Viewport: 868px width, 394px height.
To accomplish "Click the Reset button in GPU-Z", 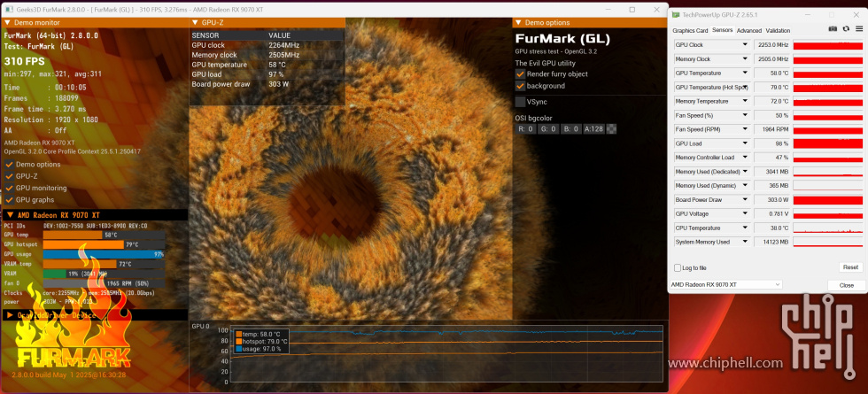I will pos(850,267).
